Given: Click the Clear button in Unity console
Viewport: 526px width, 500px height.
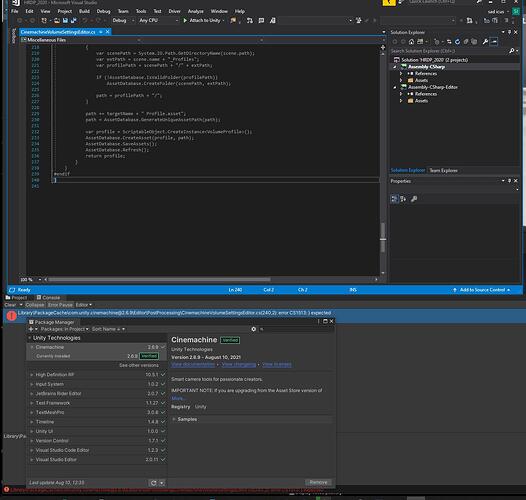Looking at the screenshot, I should pos(10,305).
